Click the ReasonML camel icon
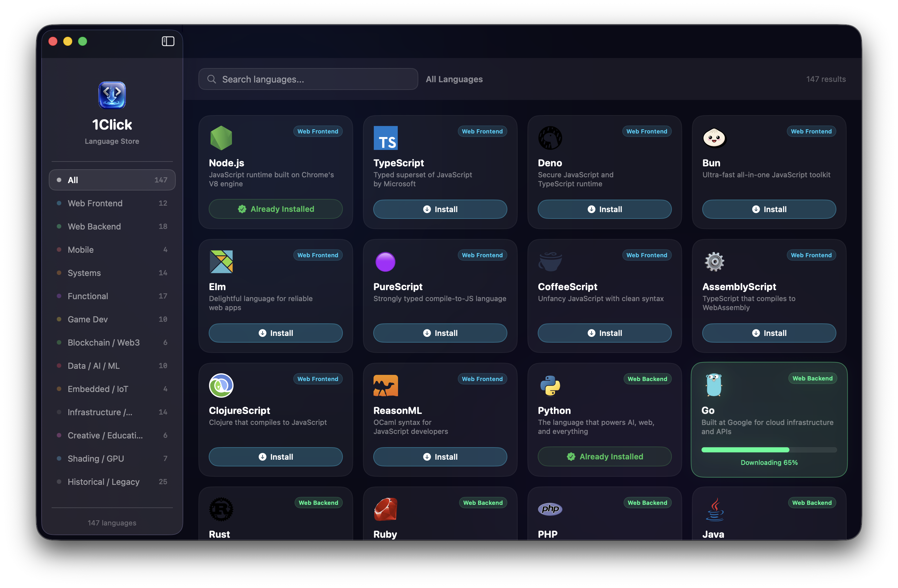 pos(385,385)
